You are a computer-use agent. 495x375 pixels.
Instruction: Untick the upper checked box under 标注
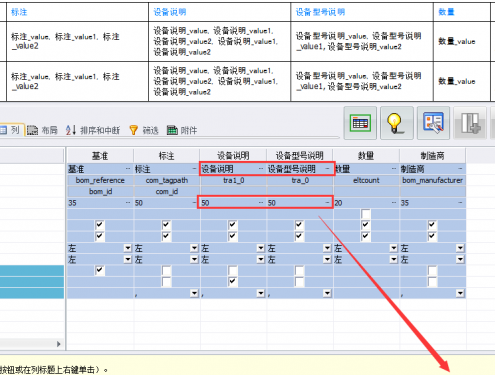(166, 225)
